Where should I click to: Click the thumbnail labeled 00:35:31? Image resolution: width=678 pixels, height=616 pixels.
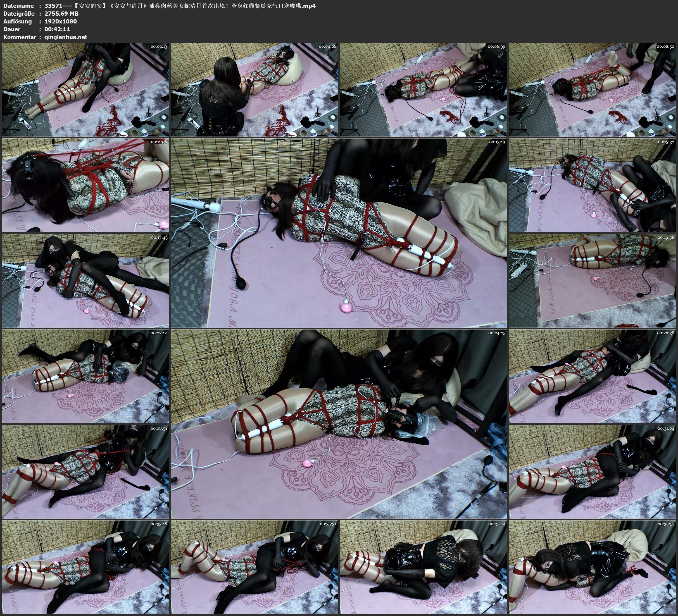coord(254,567)
